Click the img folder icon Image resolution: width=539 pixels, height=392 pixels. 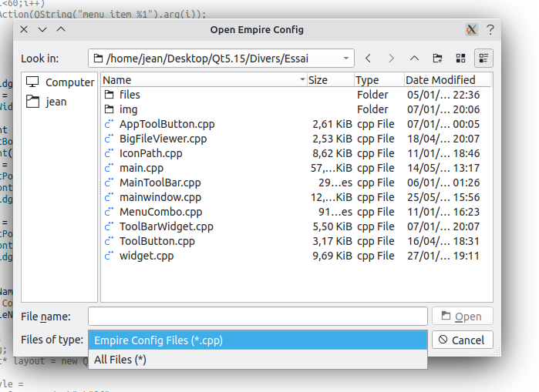[109, 109]
